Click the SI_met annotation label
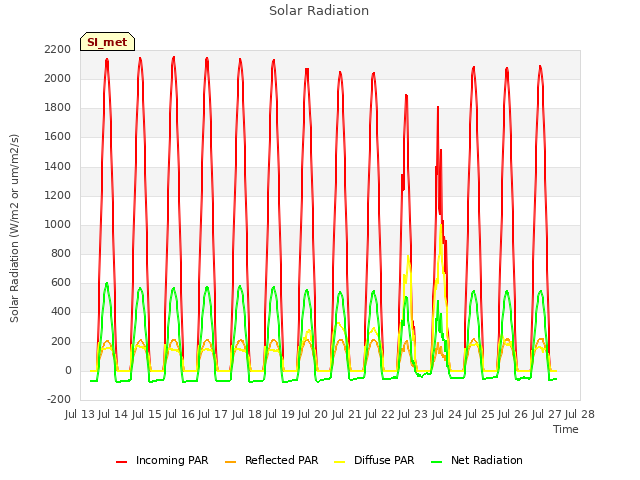The image size is (640, 480). 107,42
